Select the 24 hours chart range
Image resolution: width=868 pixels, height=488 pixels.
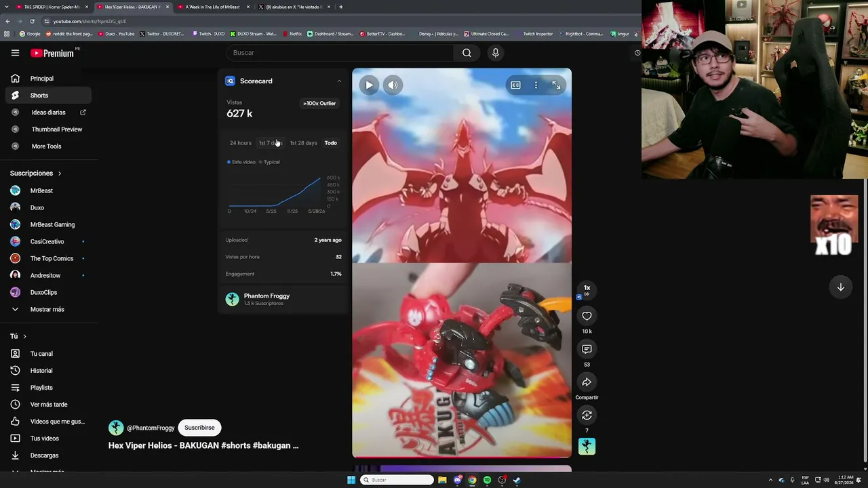click(241, 143)
